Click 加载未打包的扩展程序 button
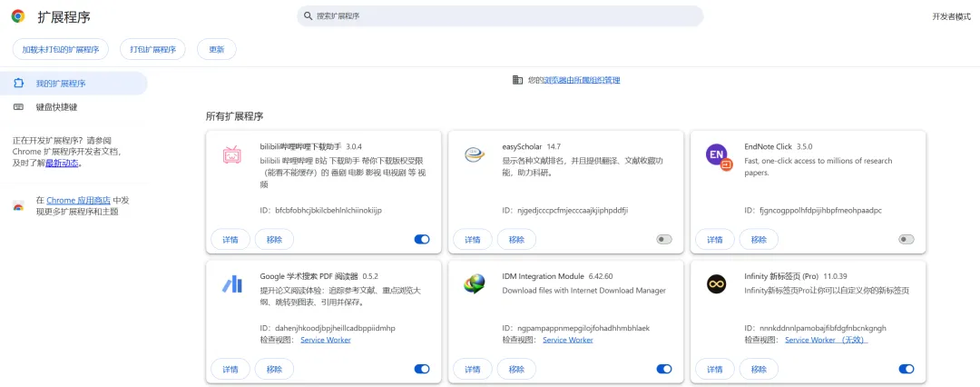 point(61,49)
